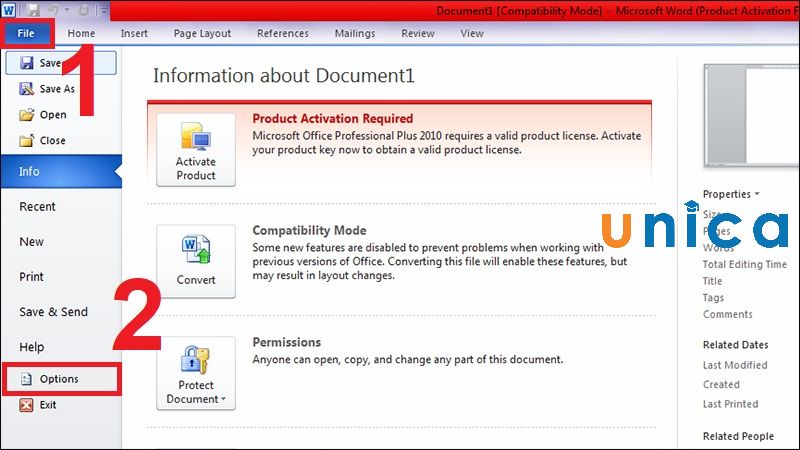This screenshot has height=450, width=800.
Task: Open the Undo history dropdown arrow
Action: coord(67,10)
